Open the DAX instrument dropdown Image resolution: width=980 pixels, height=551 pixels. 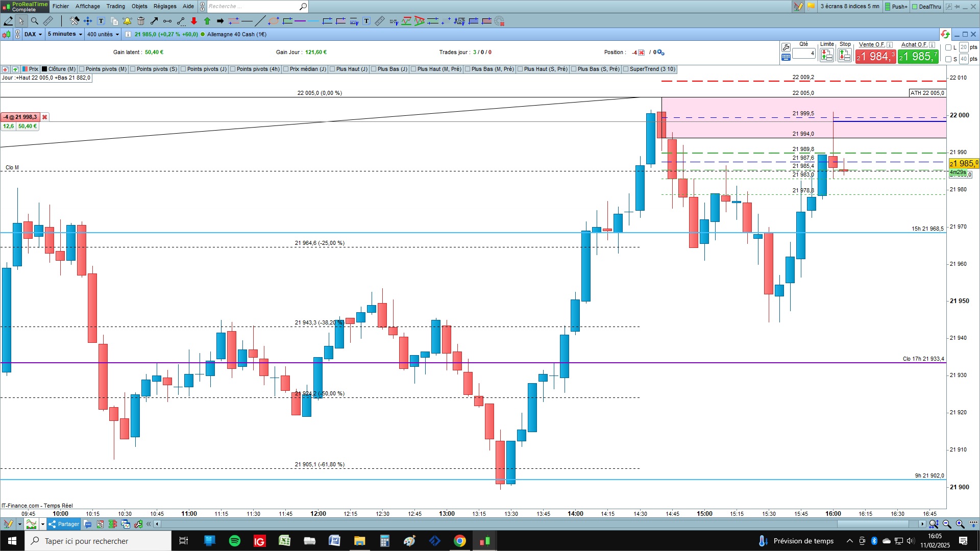tap(33, 34)
